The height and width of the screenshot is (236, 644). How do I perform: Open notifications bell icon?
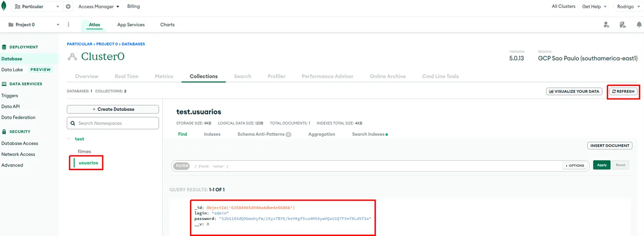tap(639, 24)
